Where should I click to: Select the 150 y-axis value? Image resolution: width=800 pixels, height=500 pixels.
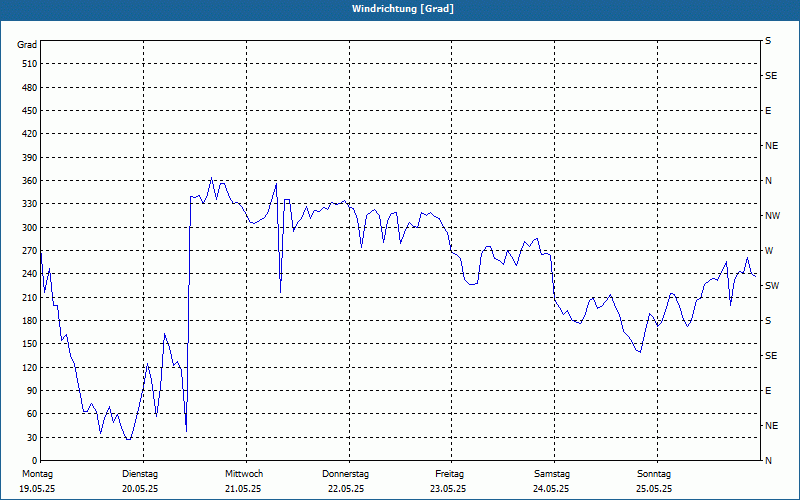[30, 344]
